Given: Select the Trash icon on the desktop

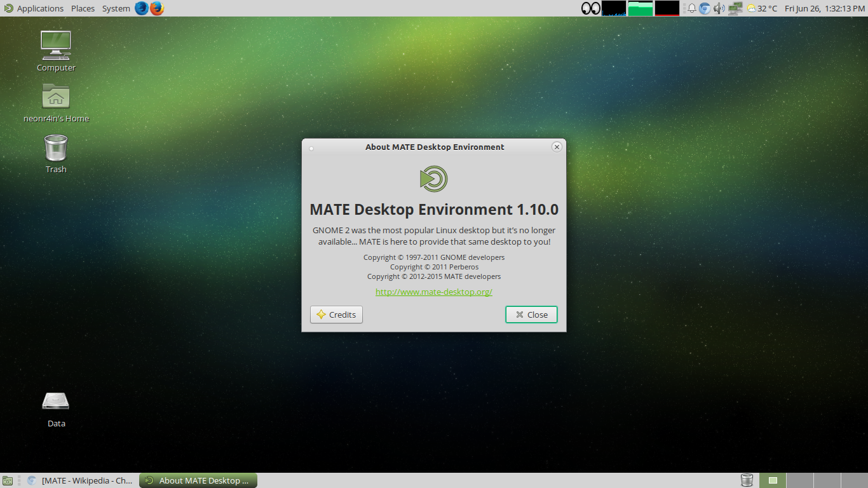Looking at the screenshot, I should coord(56,154).
